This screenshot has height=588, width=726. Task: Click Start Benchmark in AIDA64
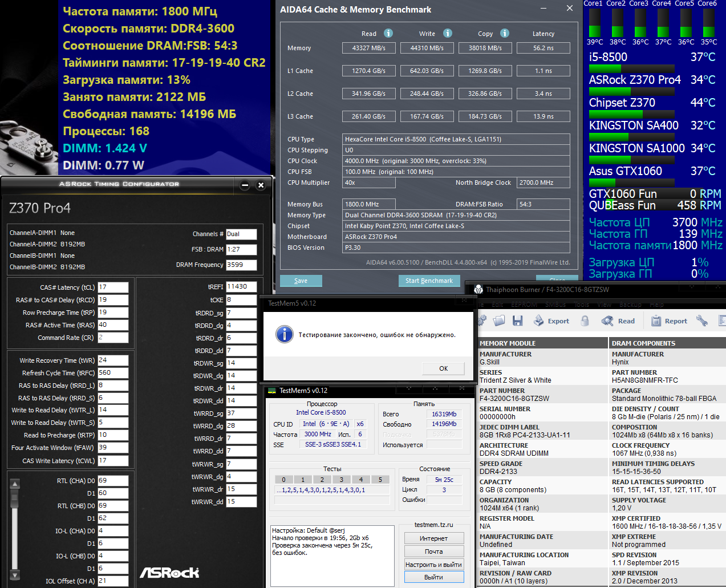[x=429, y=281]
